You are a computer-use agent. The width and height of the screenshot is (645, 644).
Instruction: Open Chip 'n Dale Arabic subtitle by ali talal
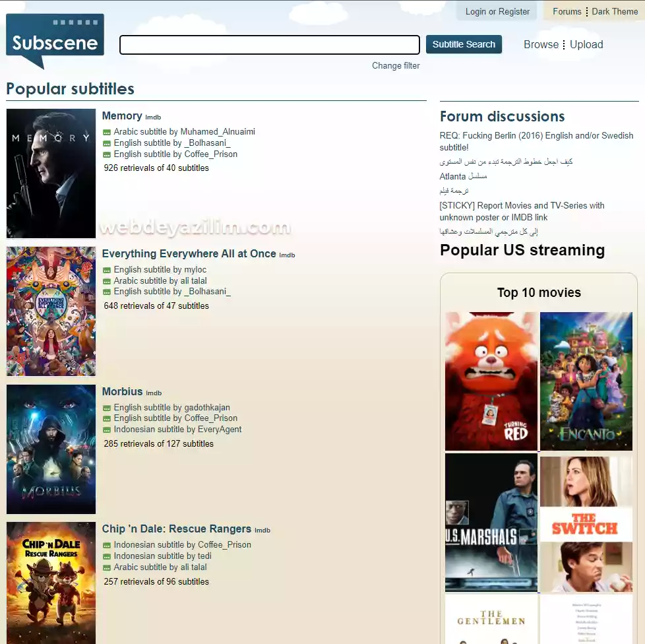tap(160, 567)
